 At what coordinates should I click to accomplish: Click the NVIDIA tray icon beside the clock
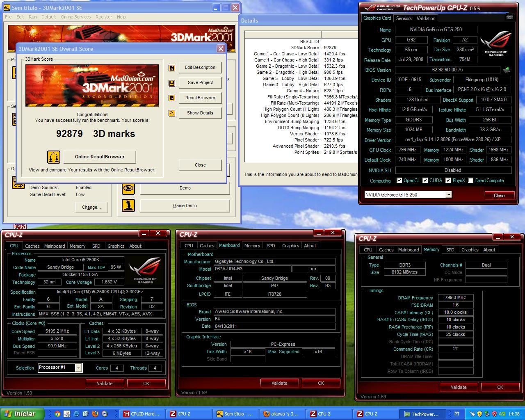tap(502, 414)
